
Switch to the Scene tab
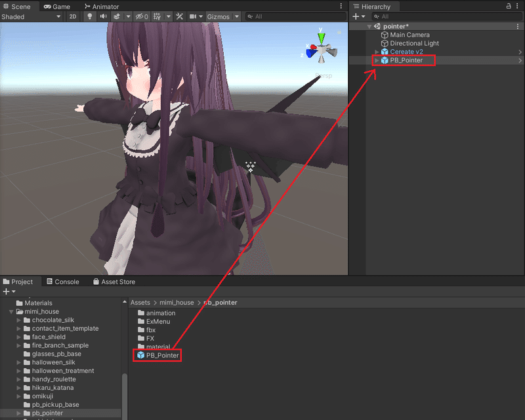coord(17,7)
